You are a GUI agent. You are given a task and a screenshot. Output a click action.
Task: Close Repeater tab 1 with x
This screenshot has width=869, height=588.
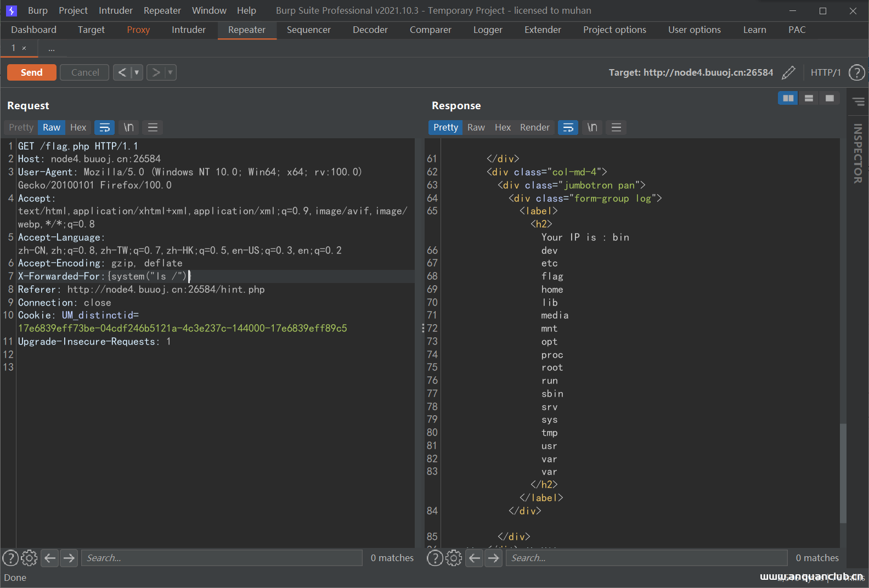coord(24,48)
